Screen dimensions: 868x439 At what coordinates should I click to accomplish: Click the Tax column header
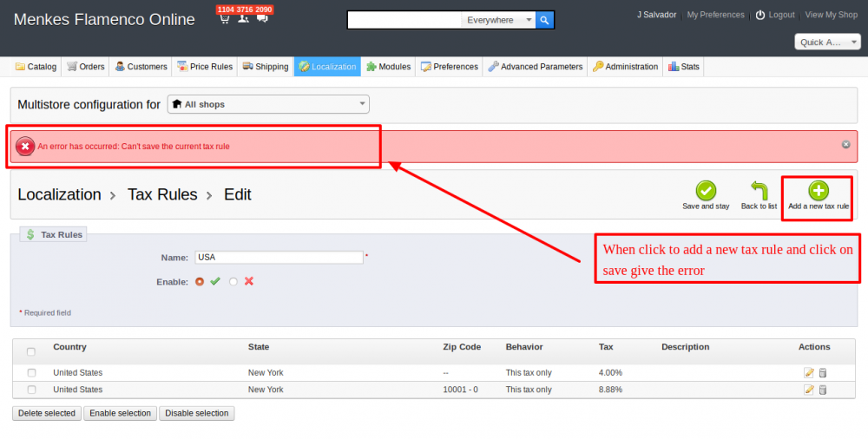tap(606, 347)
